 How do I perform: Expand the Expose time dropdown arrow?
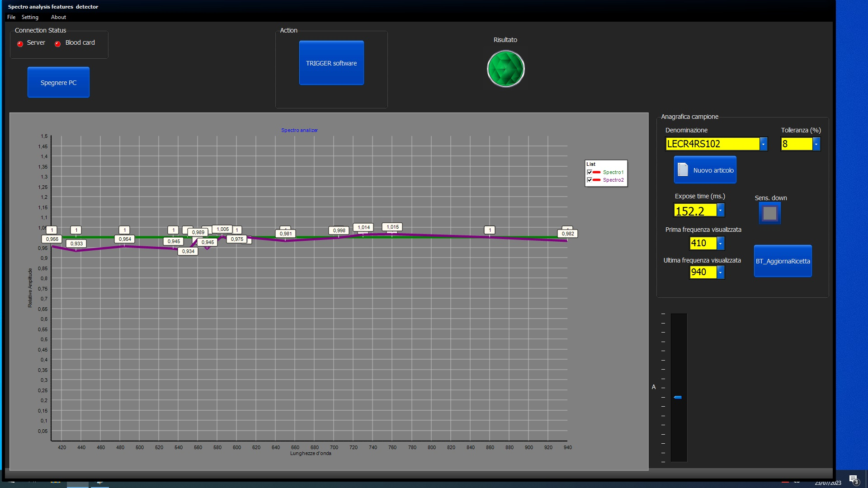(720, 210)
